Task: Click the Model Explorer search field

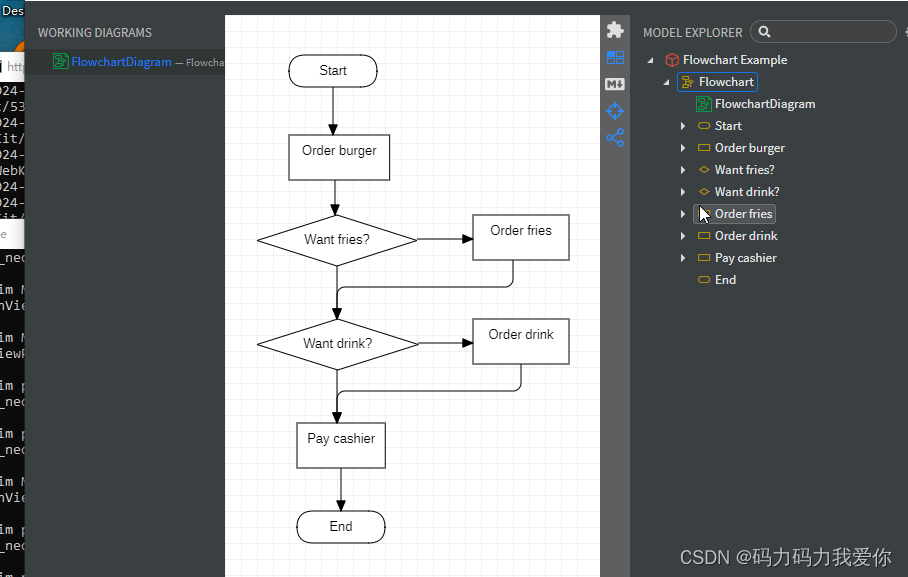Action: point(823,32)
